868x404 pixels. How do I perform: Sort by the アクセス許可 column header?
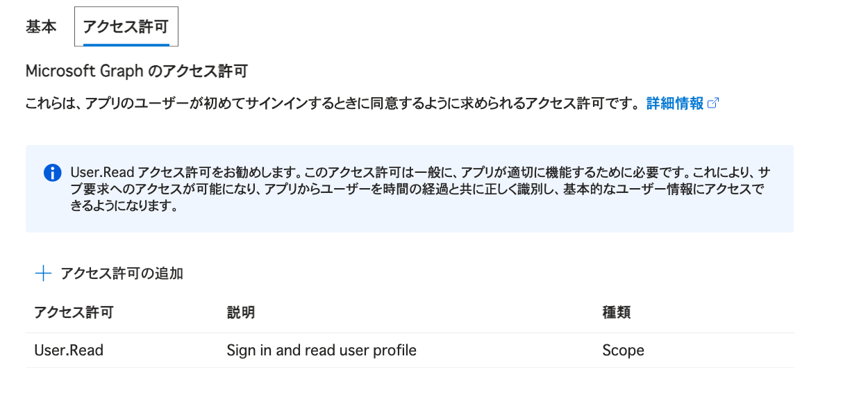click(x=74, y=312)
